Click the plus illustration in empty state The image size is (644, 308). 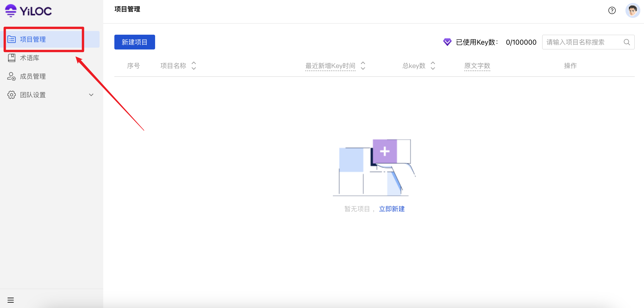point(385,151)
